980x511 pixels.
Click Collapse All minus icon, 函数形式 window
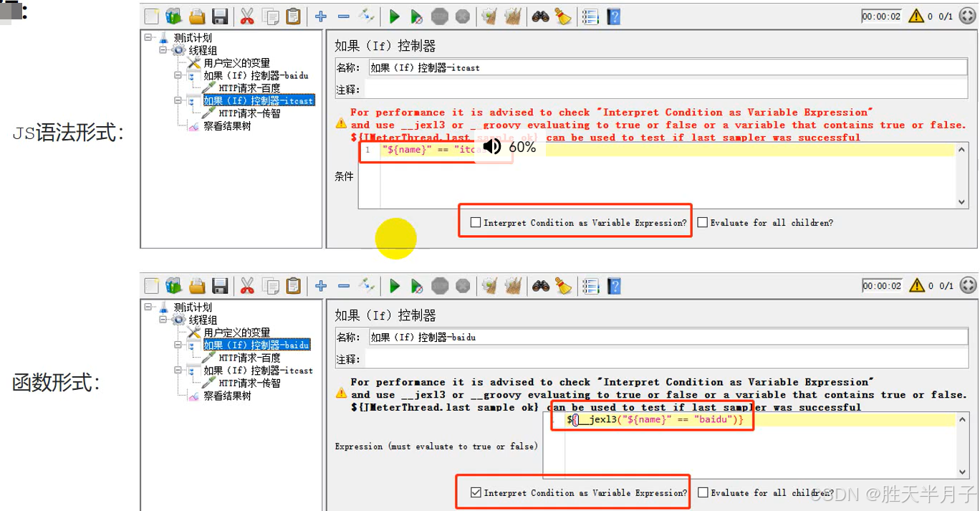(x=344, y=286)
